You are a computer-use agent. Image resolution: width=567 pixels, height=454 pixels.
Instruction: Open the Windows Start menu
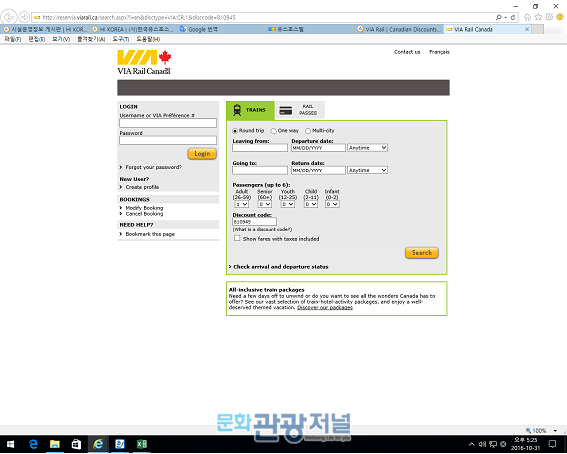10,444
